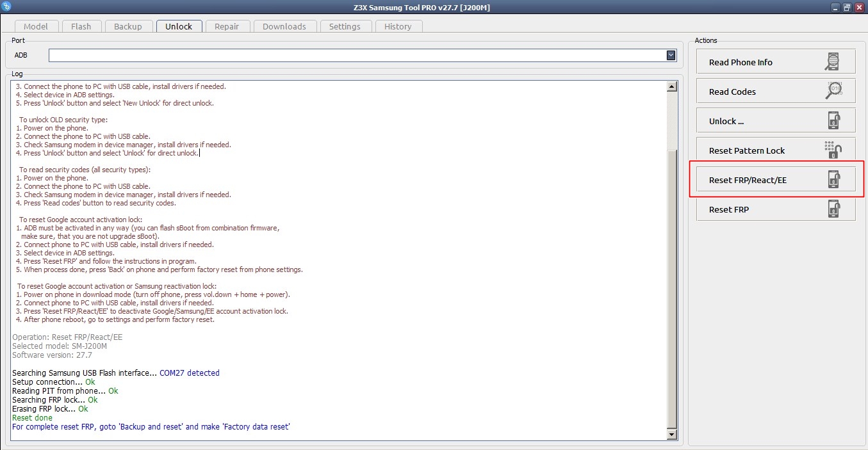Click 'Power on phone in download mode' line
This screenshot has height=450, width=868.
pos(152,294)
